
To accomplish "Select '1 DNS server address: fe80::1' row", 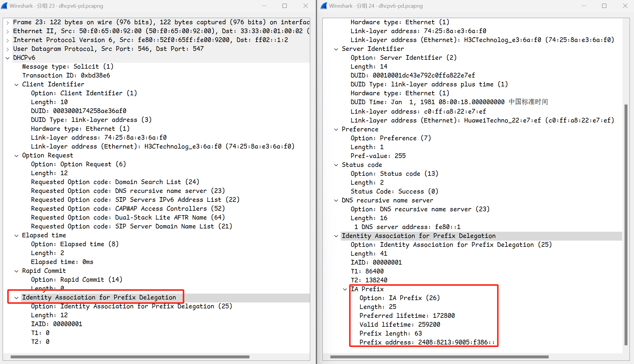I will click(x=407, y=227).
